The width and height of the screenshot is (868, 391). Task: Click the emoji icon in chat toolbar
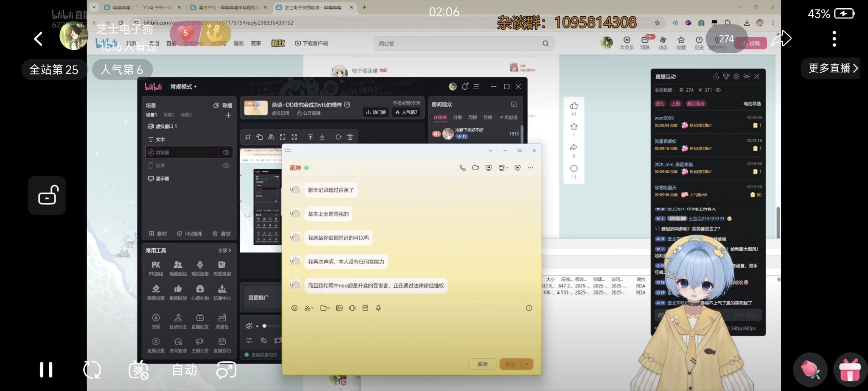tap(294, 308)
